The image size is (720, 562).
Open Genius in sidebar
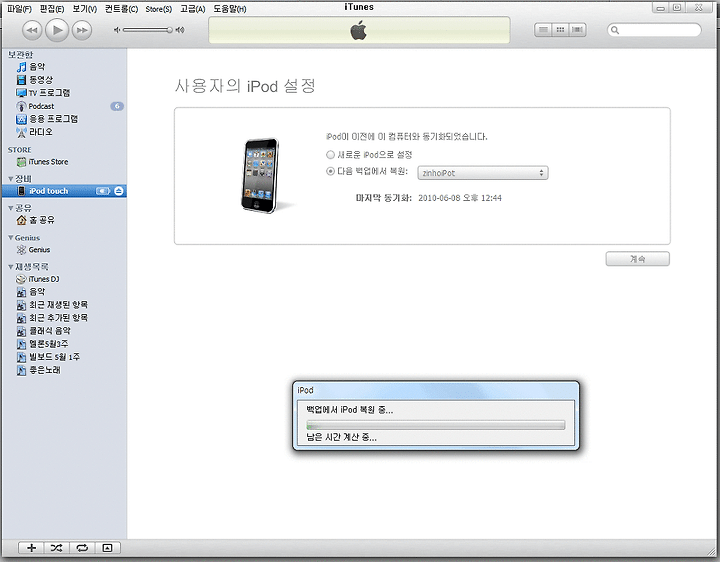pyautogui.click(x=64, y=250)
